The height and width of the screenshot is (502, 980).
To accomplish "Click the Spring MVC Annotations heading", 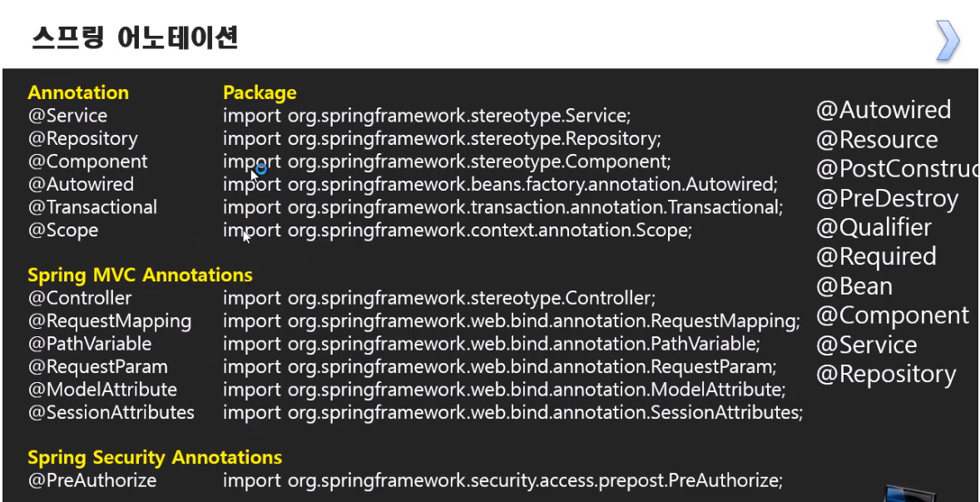I will (x=140, y=275).
